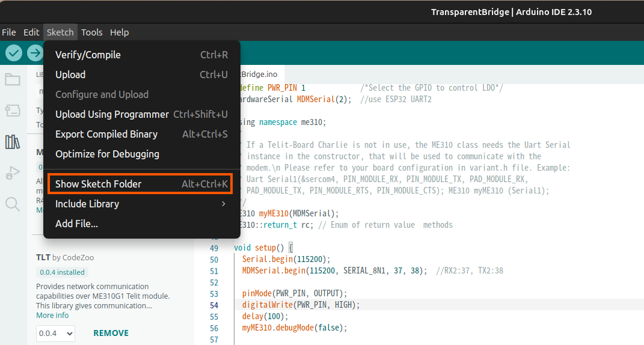Choose Add File... from Sketch menu

[x=142, y=224]
